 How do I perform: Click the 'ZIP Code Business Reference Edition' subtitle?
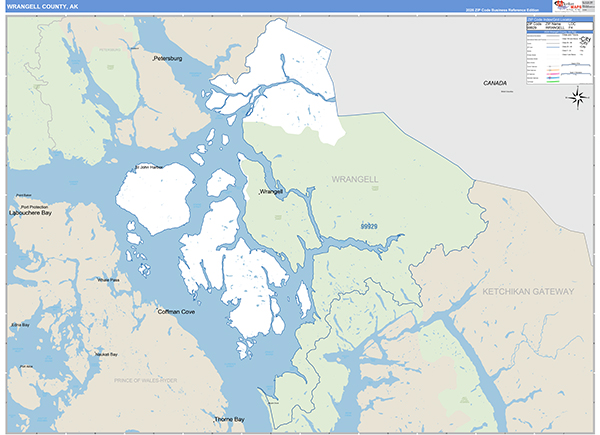[502, 10]
